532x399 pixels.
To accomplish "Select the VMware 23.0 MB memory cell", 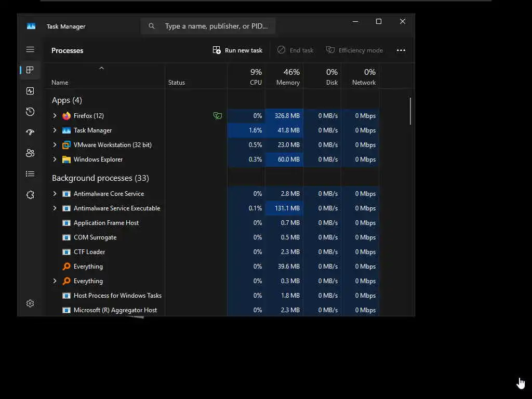I will [x=284, y=145].
